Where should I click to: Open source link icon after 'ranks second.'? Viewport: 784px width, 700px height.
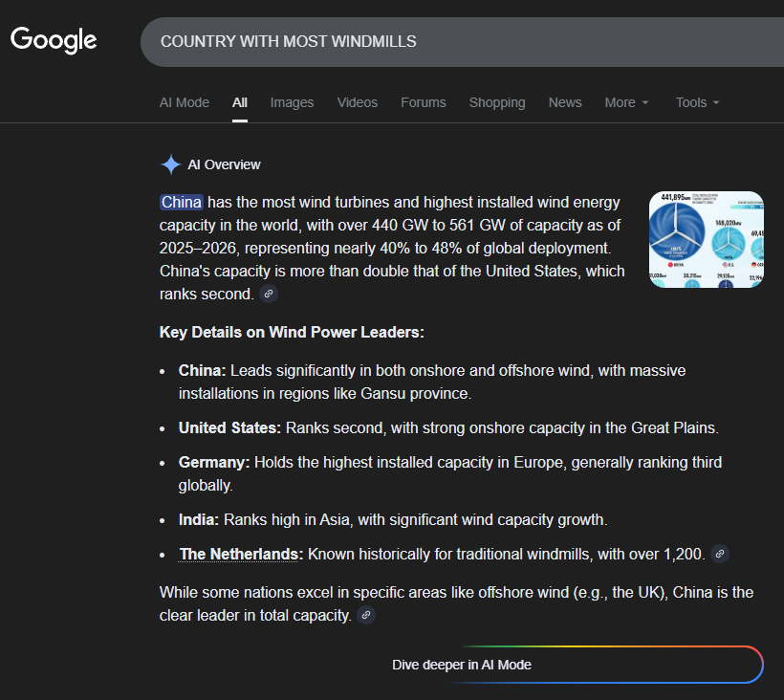(269, 294)
